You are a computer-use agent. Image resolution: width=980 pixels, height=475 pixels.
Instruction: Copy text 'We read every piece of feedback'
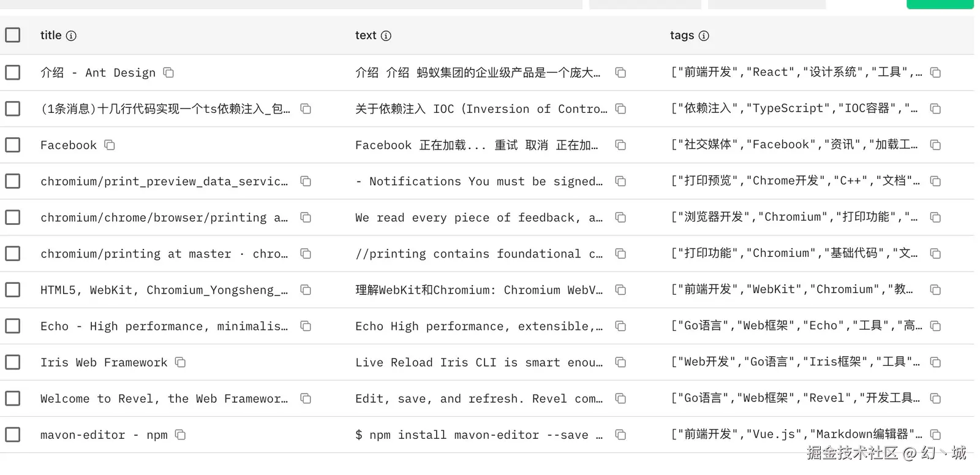(620, 218)
